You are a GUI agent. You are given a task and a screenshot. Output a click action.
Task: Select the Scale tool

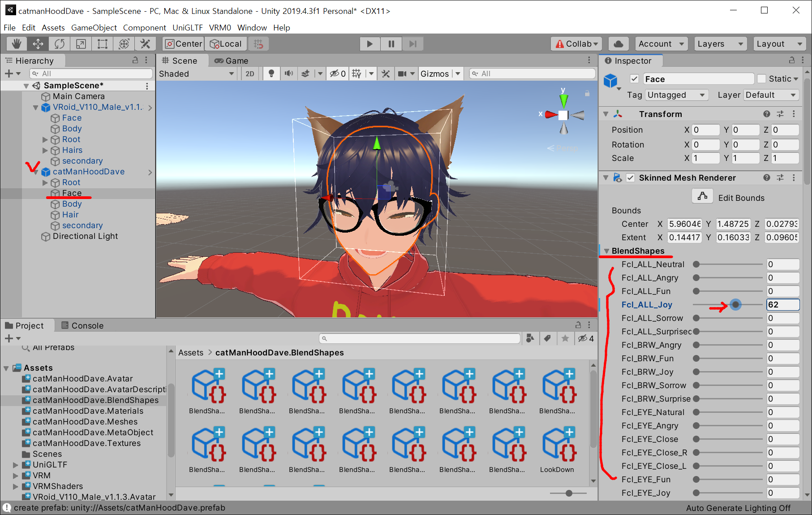pyautogui.click(x=81, y=44)
